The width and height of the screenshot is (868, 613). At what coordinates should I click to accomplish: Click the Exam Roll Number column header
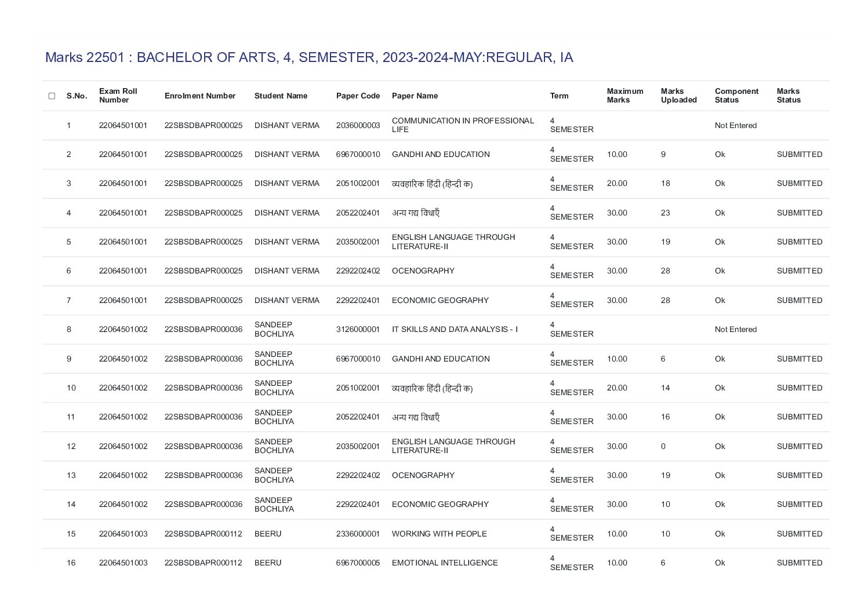(x=118, y=96)
